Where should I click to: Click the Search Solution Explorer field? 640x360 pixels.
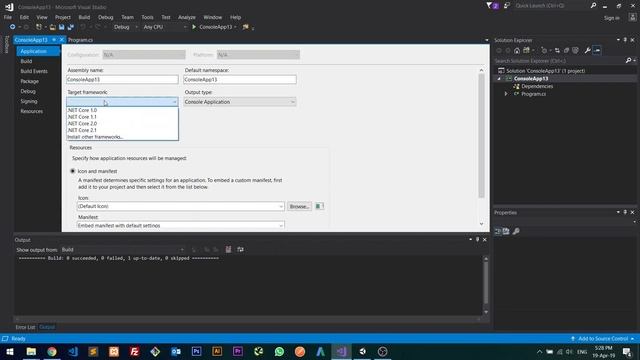click(559, 60)
